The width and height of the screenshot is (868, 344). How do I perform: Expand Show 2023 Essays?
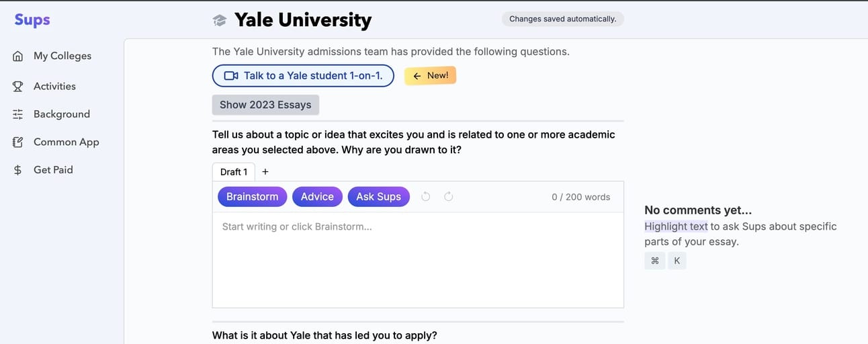[265, 105]
